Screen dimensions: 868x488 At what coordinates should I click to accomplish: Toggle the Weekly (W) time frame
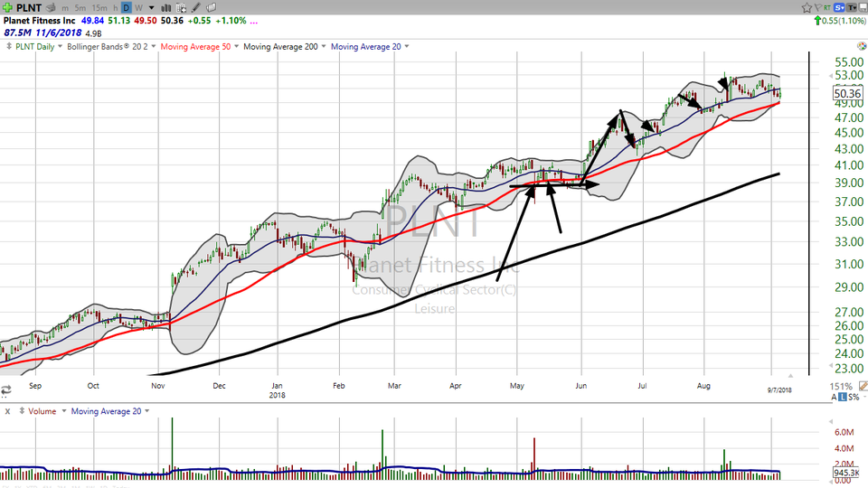coord(137,7)
